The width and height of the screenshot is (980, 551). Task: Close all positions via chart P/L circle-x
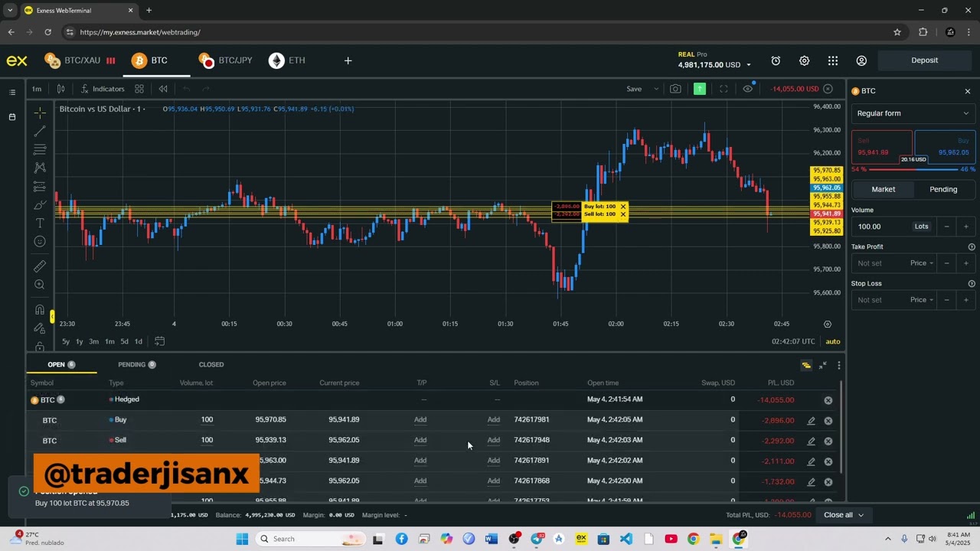coord(828,89)
